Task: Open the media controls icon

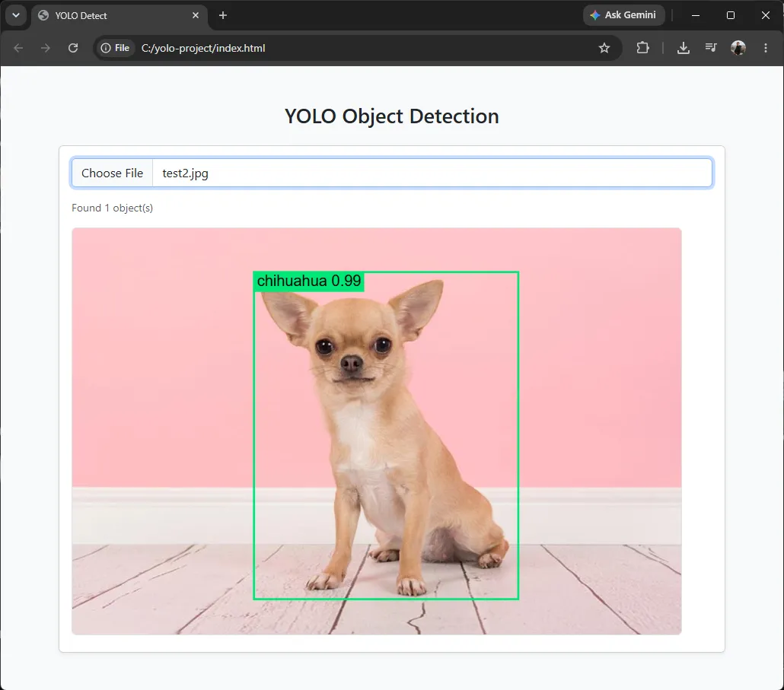Action: (710, 48)
